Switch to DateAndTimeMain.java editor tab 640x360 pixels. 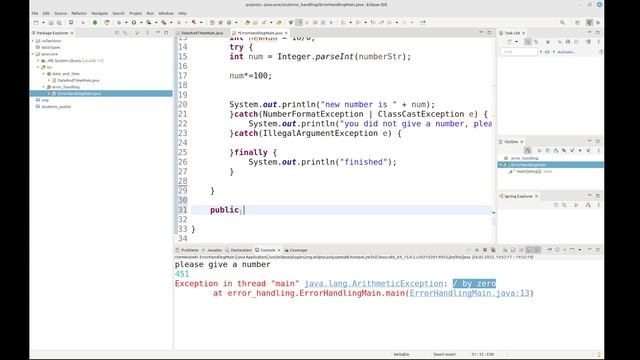tap(202, 33)
